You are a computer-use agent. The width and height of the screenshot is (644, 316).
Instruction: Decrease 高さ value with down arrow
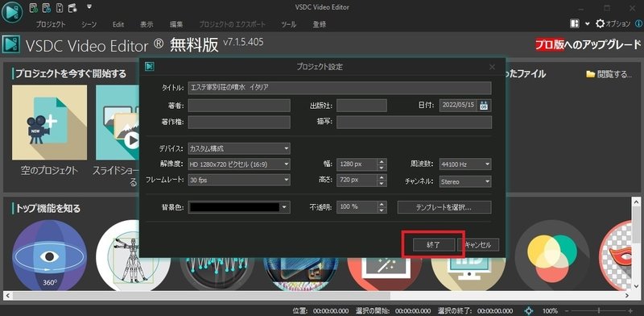382,183
